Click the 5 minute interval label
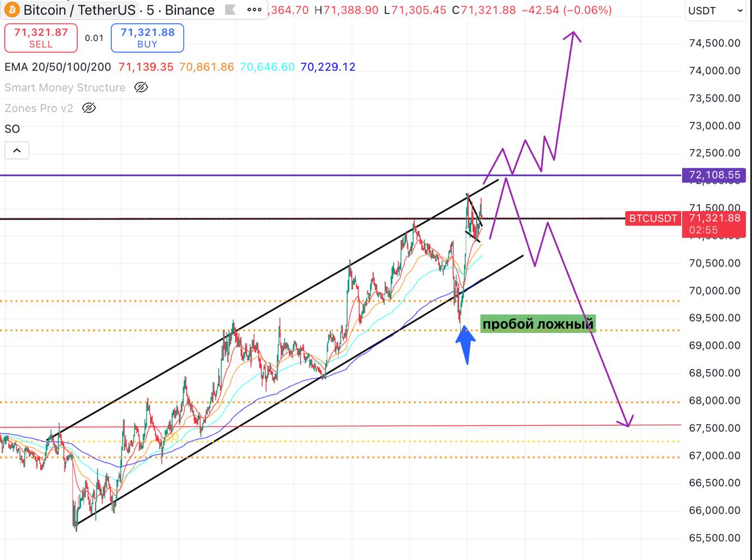 150,10
